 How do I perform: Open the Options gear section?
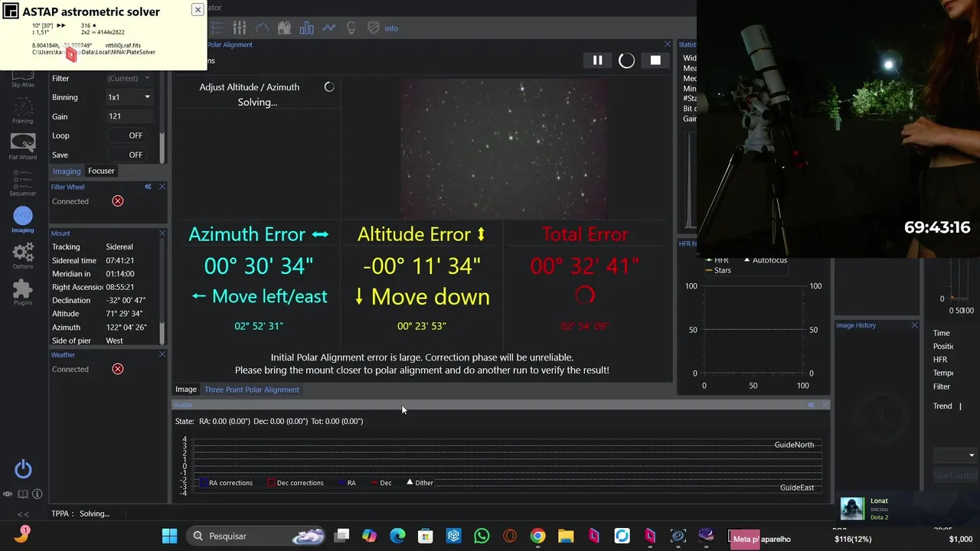pyautogui.click(x=22, y=256)
